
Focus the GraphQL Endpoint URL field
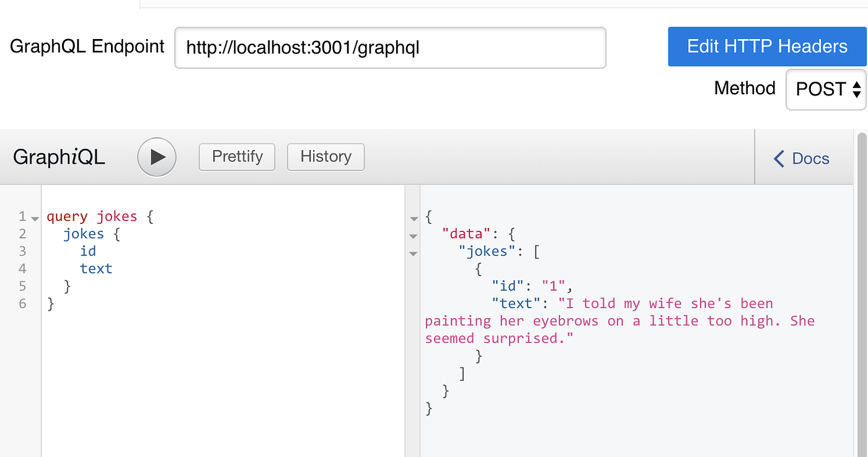[390, 48]
